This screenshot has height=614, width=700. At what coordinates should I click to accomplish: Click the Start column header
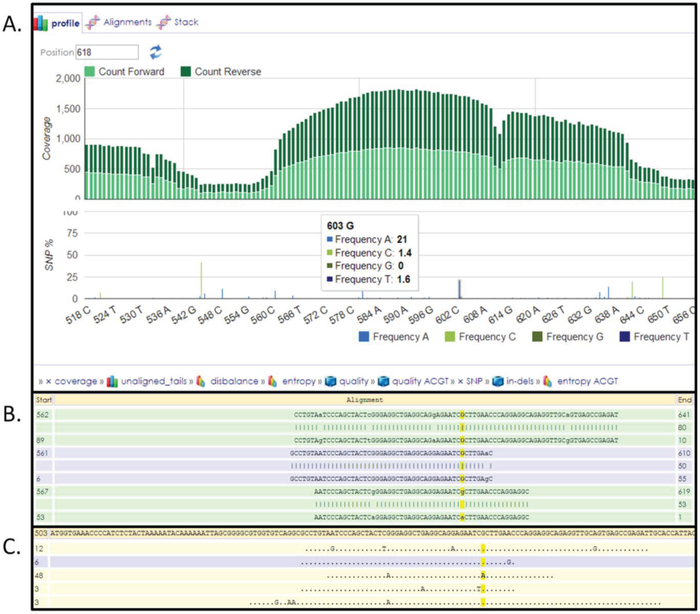[x=44, y=400]
